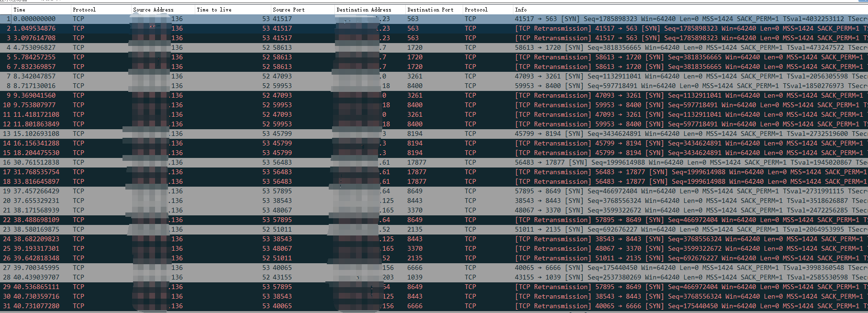Sort by the Destination Port column header
Screen dimensions: 868x313
(430, 10)
